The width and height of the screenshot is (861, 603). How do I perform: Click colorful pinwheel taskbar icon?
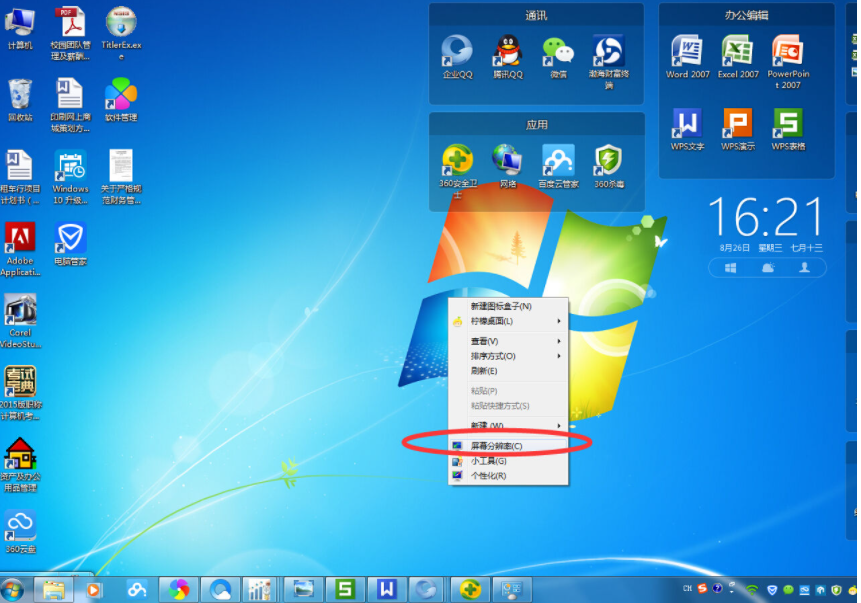click(179, 590)
